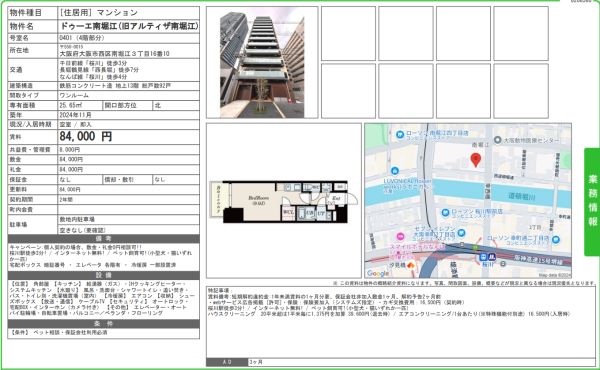Click the pink hotel marker on map
This screenshot has height=370, width=600.
(x=400, y=236)
